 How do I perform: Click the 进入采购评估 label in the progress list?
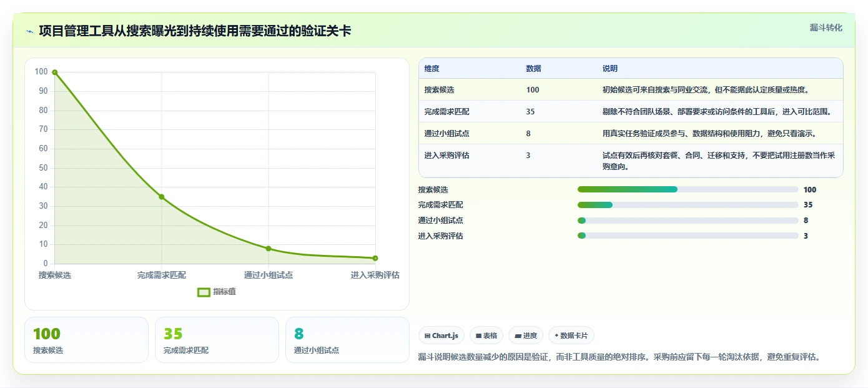(441, 236)
